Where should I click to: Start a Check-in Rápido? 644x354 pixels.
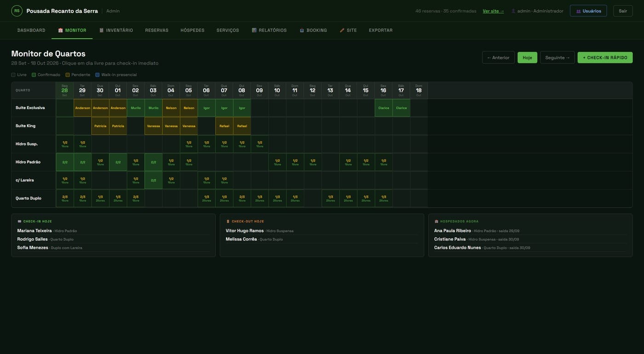[605, 57]
